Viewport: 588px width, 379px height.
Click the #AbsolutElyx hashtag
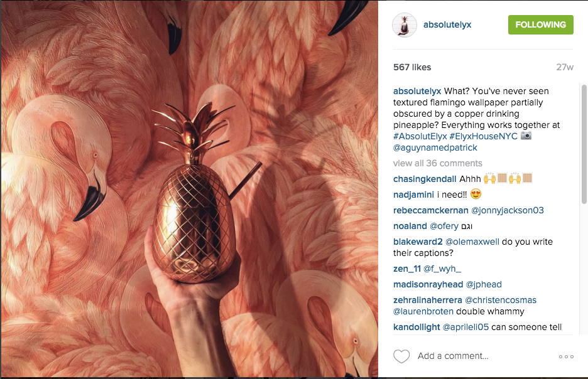pyautogui.click(x=420, y=136)
